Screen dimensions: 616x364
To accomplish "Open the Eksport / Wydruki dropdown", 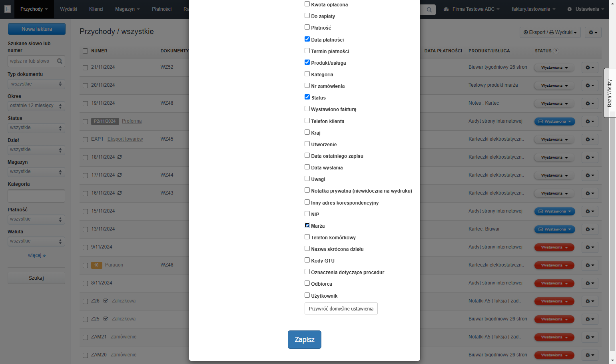I will pos(550,32).
